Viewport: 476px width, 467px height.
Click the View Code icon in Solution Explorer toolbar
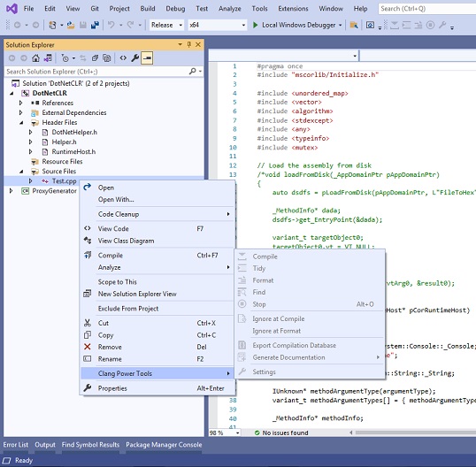[123, 58]
